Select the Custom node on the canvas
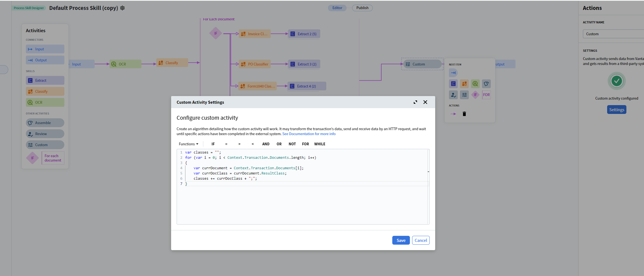Image resolution: width=644 pixels, height=276 pixels. pos(422,64)
